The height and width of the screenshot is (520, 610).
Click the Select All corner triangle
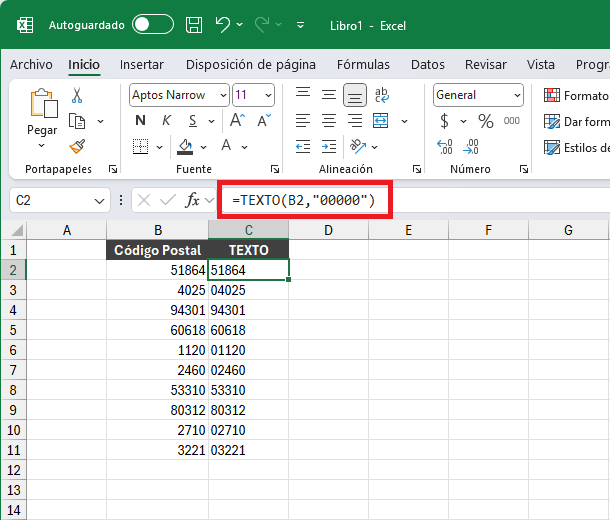click(17, 230)
